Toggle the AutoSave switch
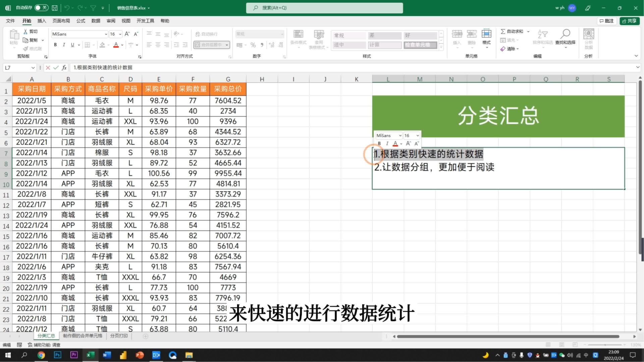The height and width of the screenshot is (362, 644). tap(42, 8)
